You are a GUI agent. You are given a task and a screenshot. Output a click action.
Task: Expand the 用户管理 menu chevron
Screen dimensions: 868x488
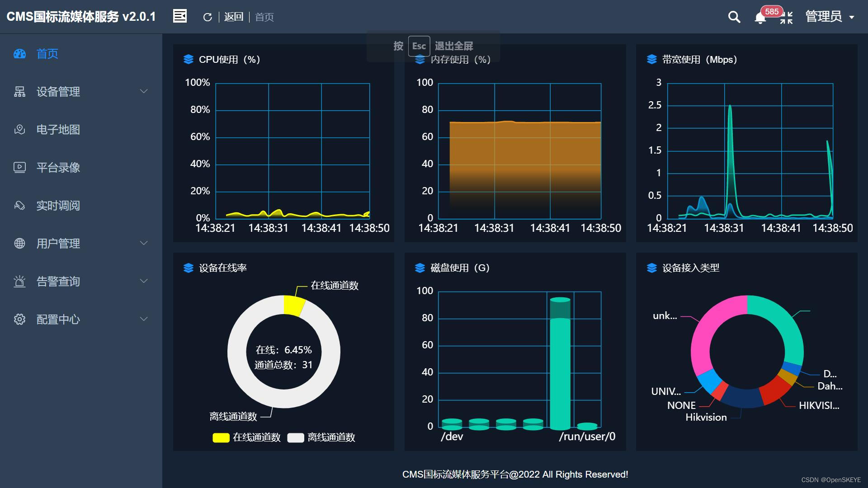(144, 244)
